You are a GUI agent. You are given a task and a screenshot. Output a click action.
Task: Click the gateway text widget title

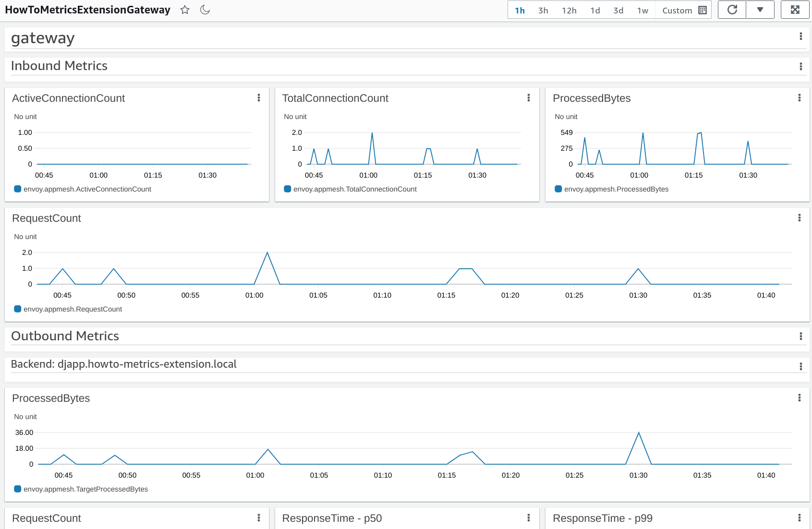43,38
